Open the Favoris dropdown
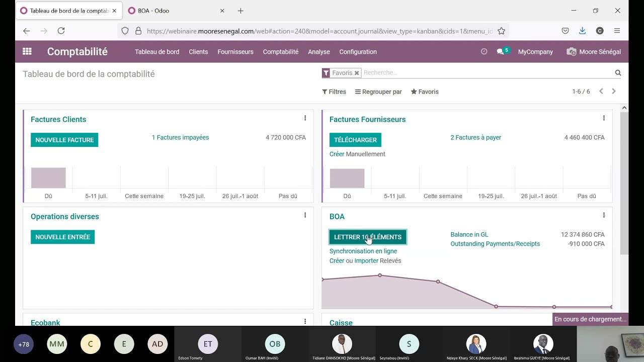 click(425, 92)
